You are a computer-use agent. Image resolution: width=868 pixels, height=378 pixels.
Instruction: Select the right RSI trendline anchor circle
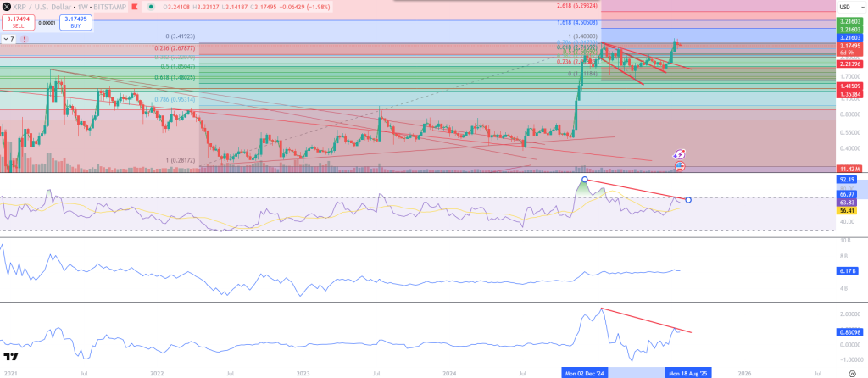coord(688,199)
